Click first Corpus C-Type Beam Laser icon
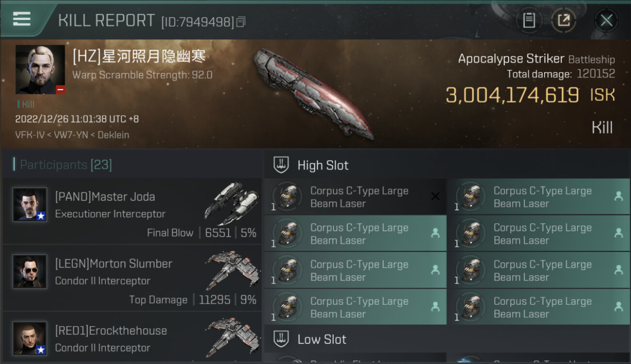This screenshot has width=631, height=364. click(x=288, y=197)
